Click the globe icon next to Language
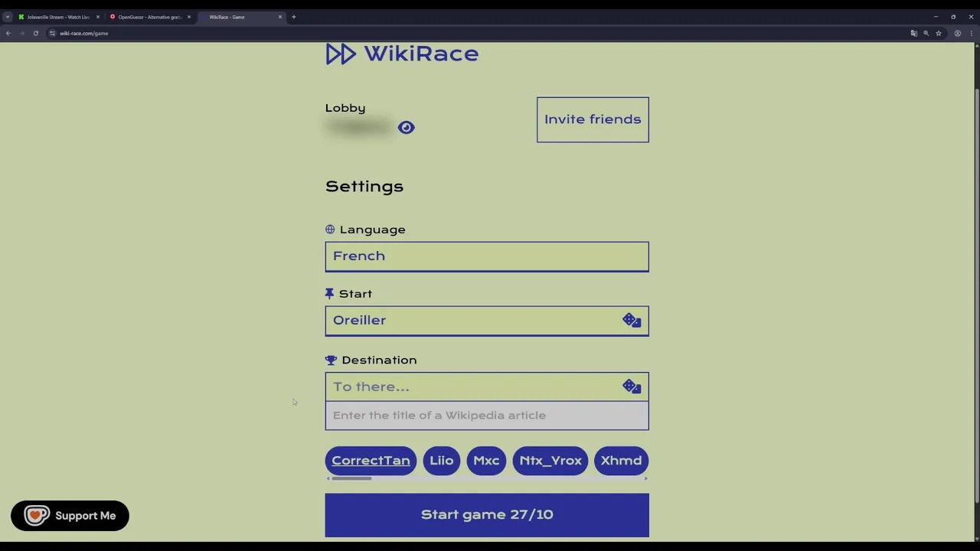980x551 pixels. (x=330, y=230)
